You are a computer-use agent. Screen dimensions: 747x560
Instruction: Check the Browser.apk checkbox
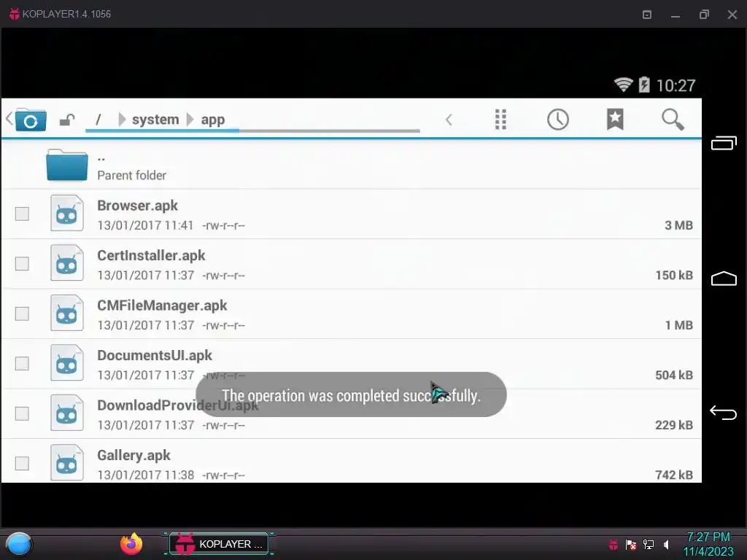pos(22,214)
